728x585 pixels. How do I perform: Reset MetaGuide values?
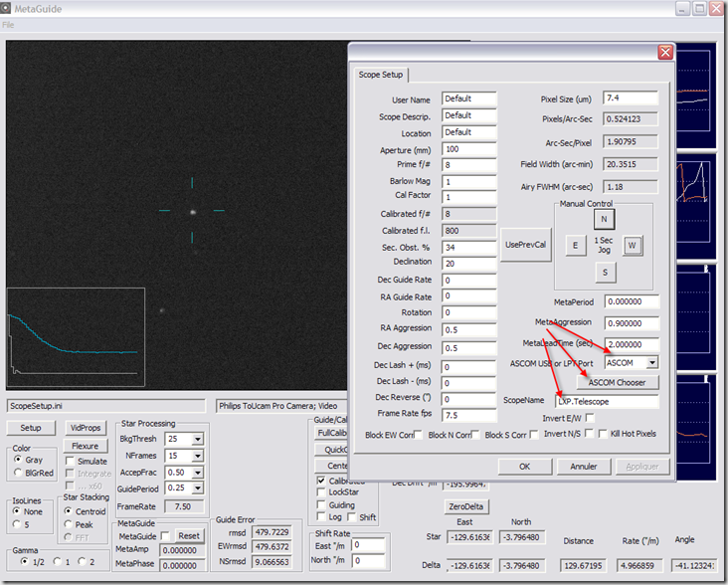click(x=189, y=536)
